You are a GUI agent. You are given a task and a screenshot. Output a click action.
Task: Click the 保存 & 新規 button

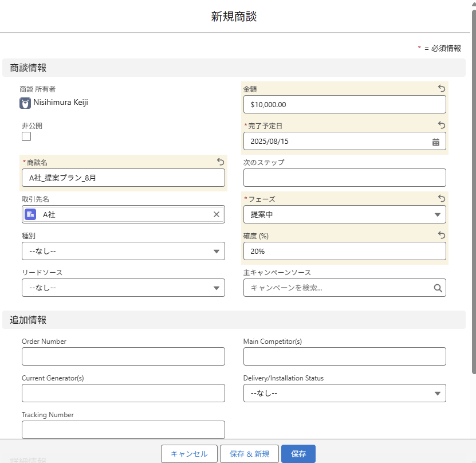(249, 454)
